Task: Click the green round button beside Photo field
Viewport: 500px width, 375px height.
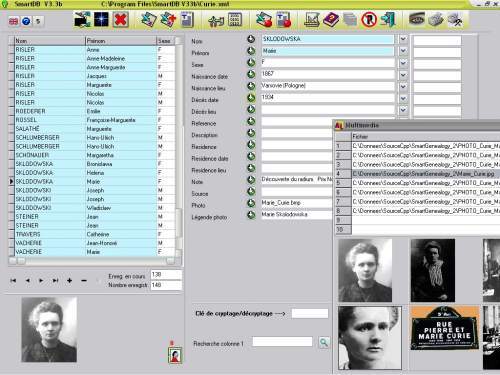Action: (251, 203)
